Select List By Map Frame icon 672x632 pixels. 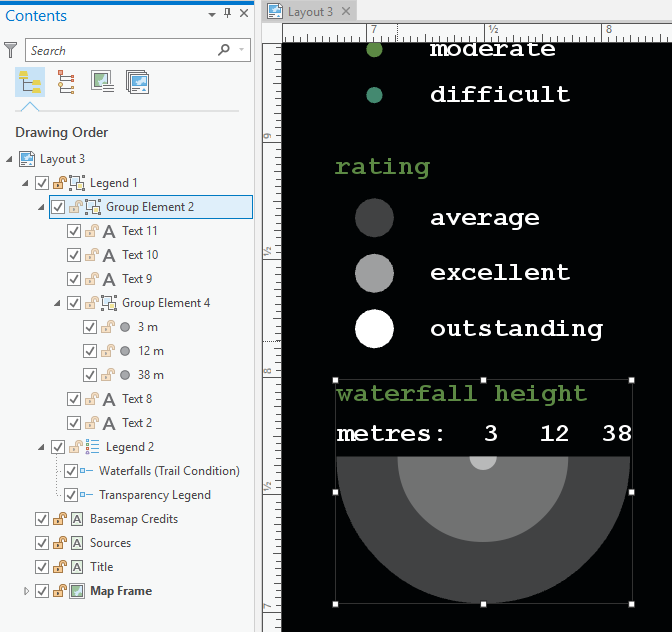(102, 82)
